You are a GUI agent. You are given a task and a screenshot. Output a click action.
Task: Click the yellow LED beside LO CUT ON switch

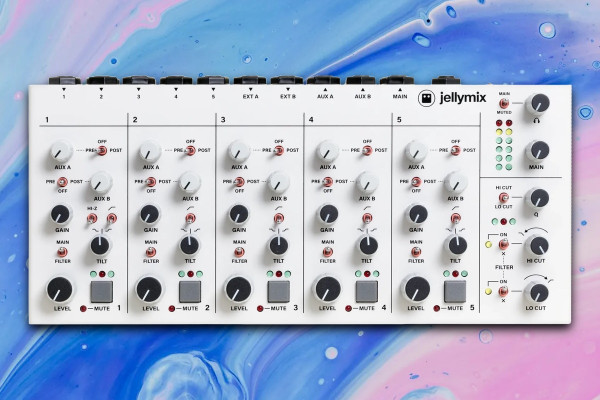[488, 292]
